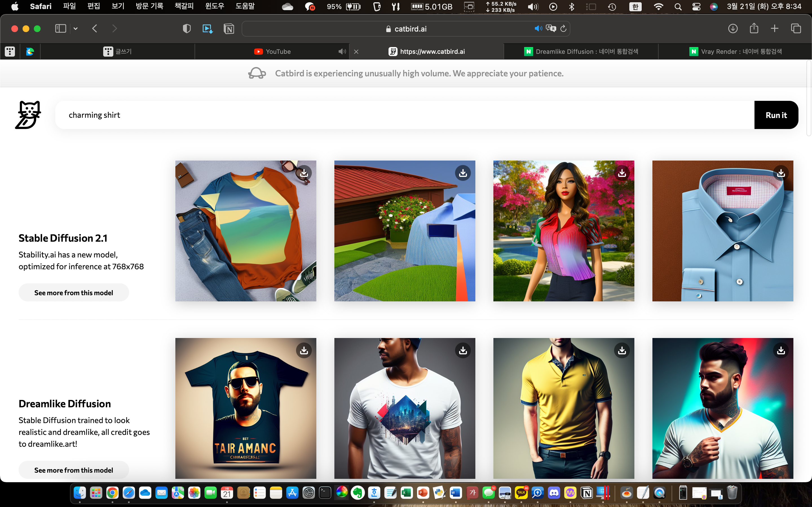
Task: Download the yellow polo shirt image
Action: point(622,350)
